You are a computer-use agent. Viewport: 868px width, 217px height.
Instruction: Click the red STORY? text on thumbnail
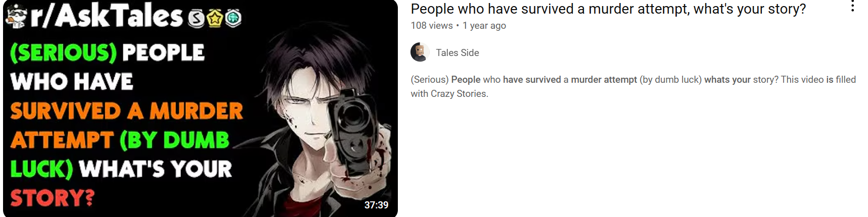(x=53, y=198)
